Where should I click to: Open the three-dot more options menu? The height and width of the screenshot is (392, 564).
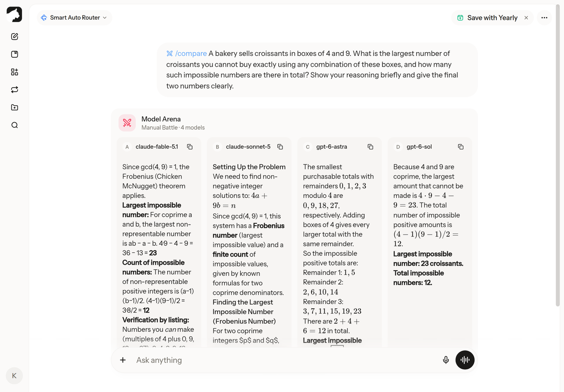544,17
